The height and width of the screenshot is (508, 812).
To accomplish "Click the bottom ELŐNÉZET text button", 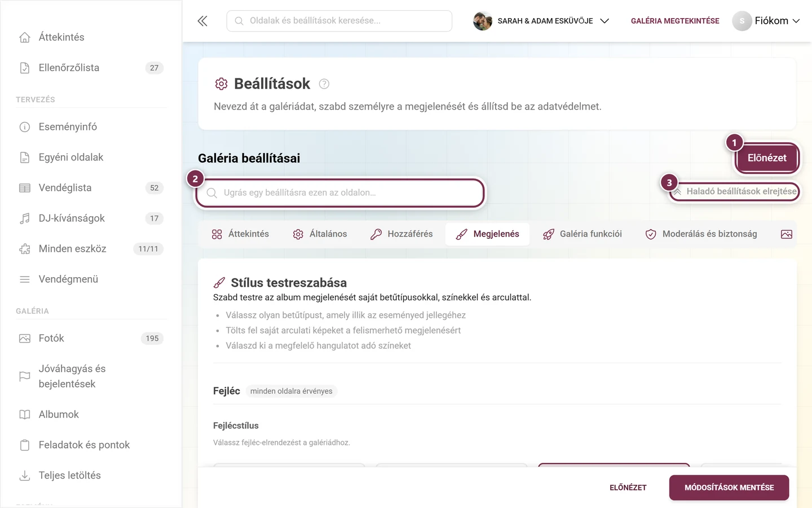I will (x=628, y=488).
